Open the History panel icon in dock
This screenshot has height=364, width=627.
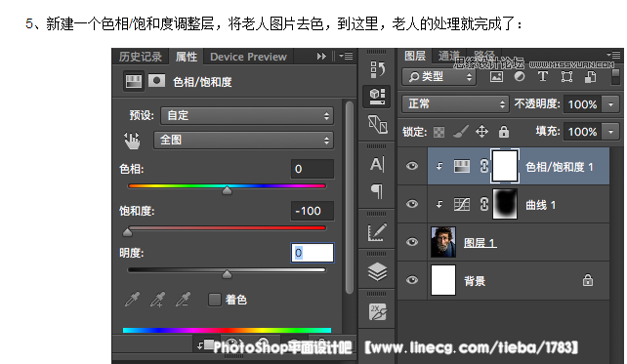coord(377,69)
